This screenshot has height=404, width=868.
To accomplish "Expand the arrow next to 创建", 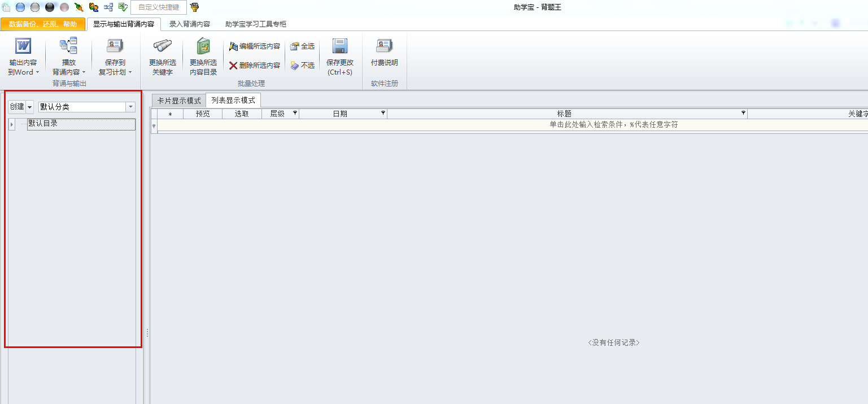I will pos(29,107).
